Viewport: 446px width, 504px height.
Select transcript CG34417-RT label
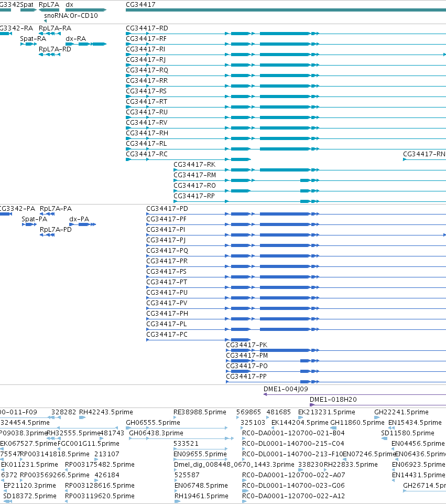point(146,102)
